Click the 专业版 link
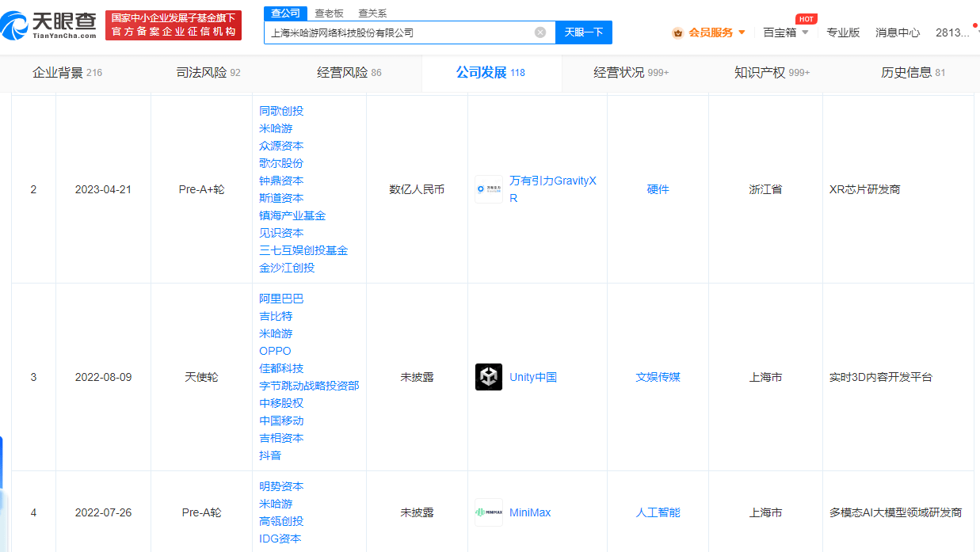This screenshot has width=980, height=552. (843, 32)
